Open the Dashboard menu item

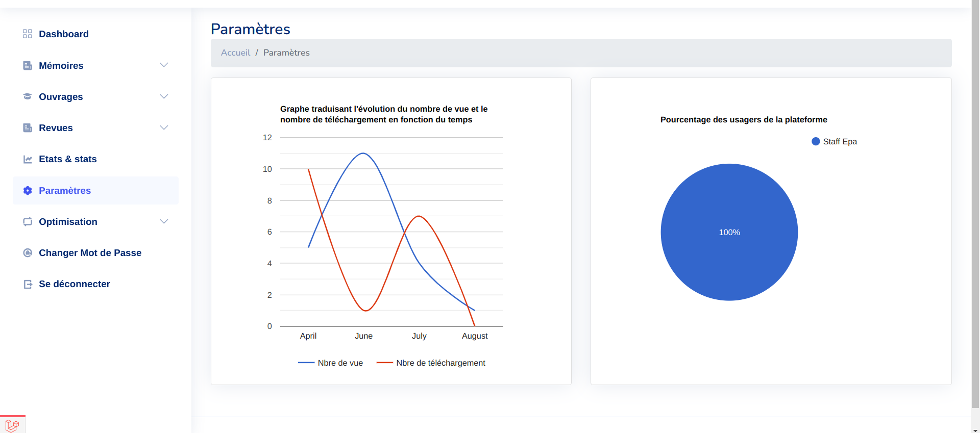click(x=95, y=34)
